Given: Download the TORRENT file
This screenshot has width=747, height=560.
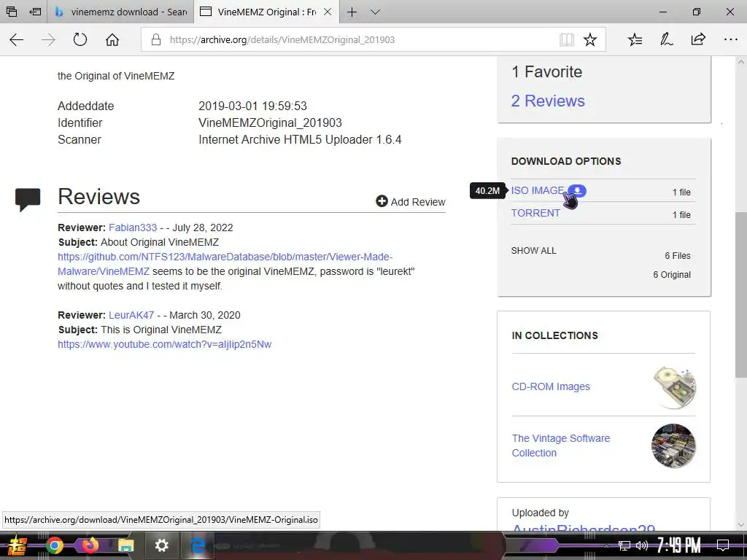Looking at the screenshot, I should pyautogui.click(x=535, y=213).
